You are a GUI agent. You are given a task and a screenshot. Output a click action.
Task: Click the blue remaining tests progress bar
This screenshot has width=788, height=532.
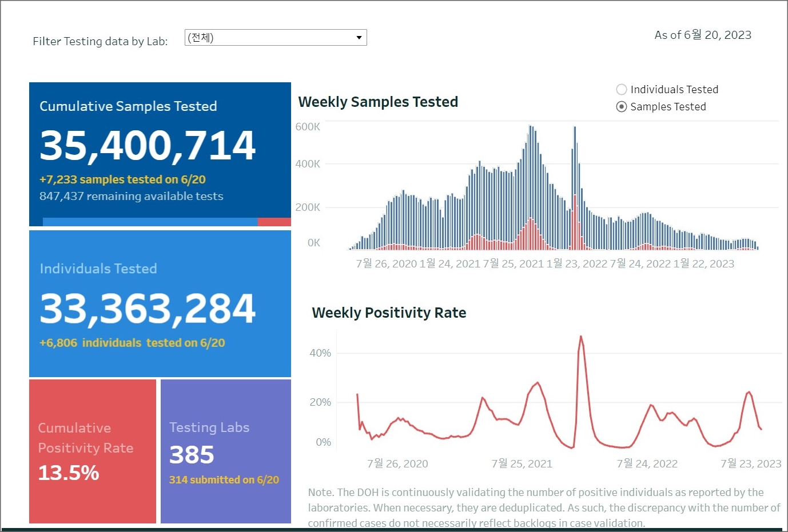[150, 222]
